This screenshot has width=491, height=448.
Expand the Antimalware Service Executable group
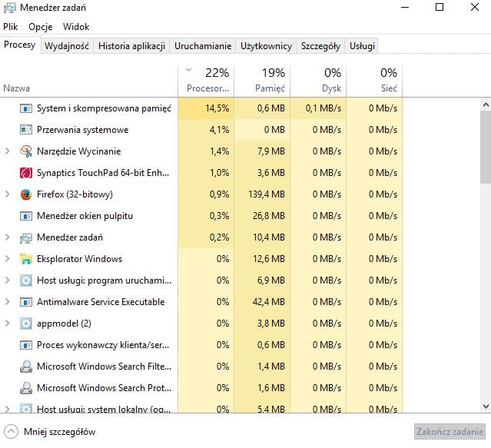point(8,302)
